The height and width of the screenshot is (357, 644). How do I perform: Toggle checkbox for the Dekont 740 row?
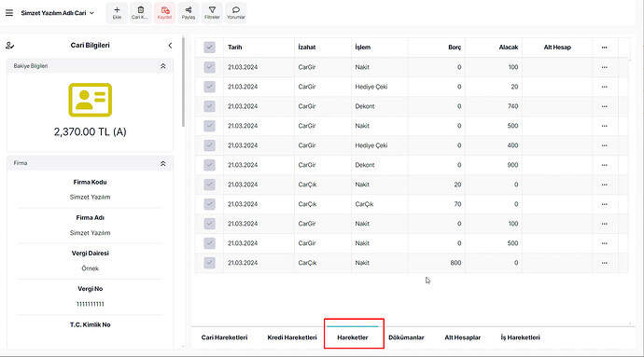click(x=209, y=106)
